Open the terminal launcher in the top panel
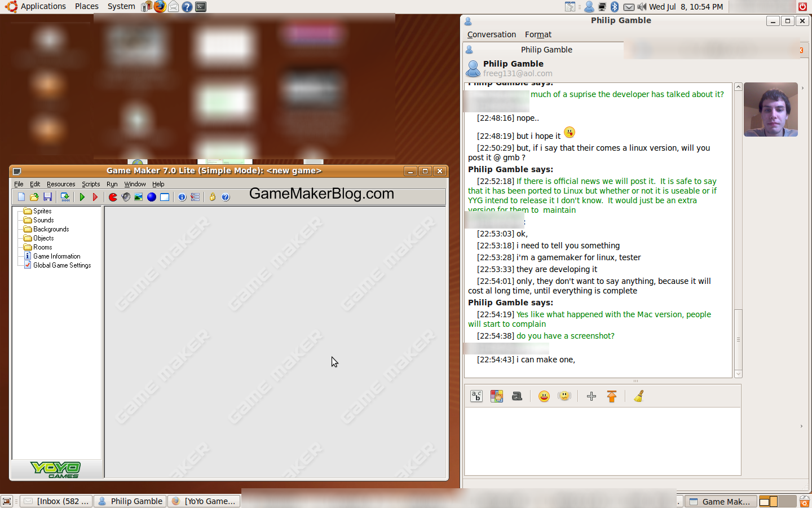The image size is (812, 508). (201, 7)
